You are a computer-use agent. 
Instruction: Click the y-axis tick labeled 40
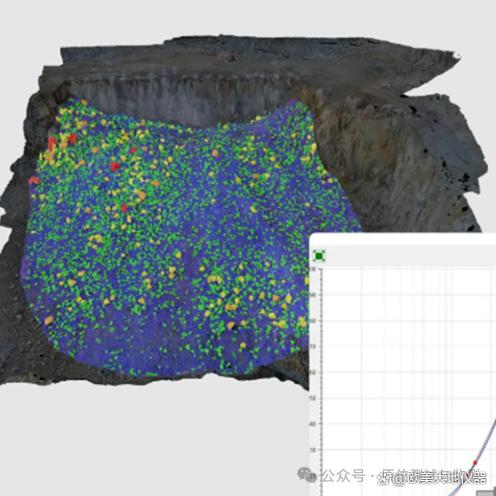pyautogui.click(x=312, y=424)
